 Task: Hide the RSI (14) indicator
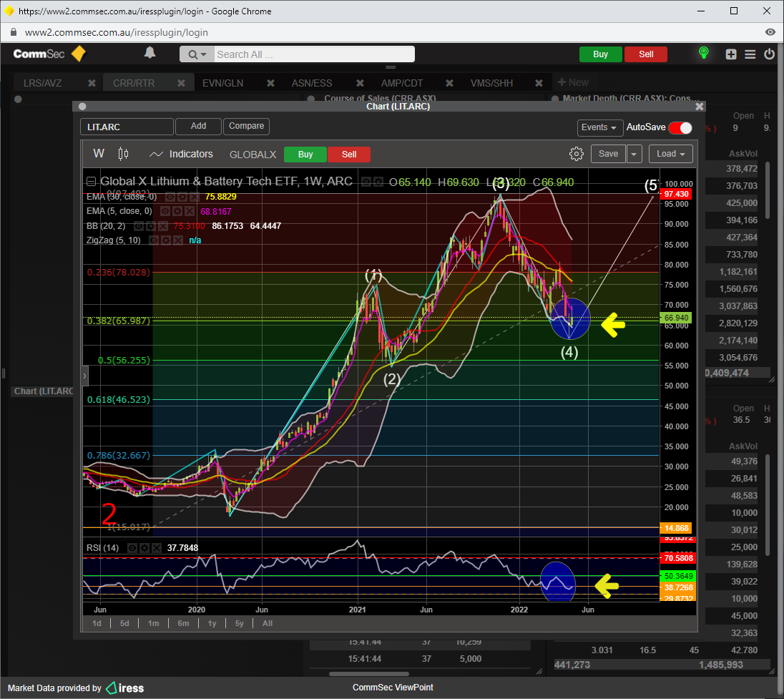point(132,548)
